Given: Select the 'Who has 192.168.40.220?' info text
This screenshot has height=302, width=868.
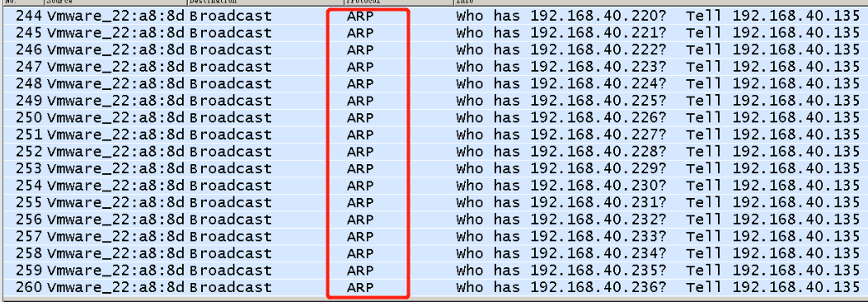Looking at the screenshot, I should click(561, 16).
